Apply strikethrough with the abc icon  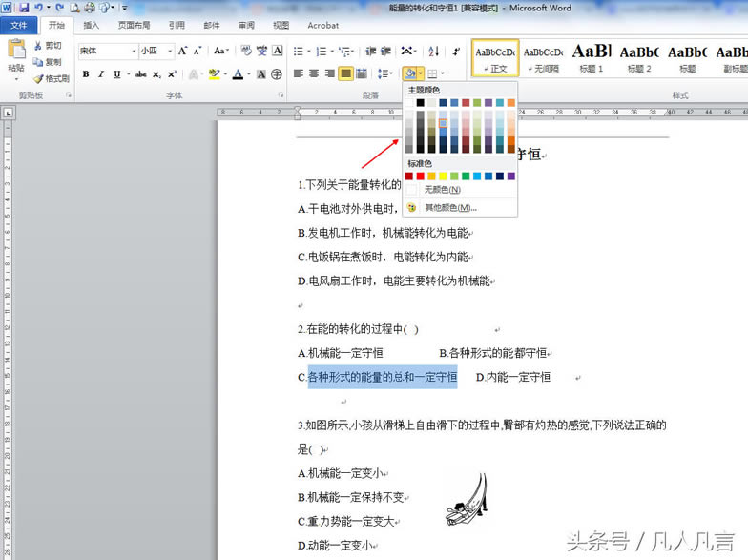(x=140, y=73)
